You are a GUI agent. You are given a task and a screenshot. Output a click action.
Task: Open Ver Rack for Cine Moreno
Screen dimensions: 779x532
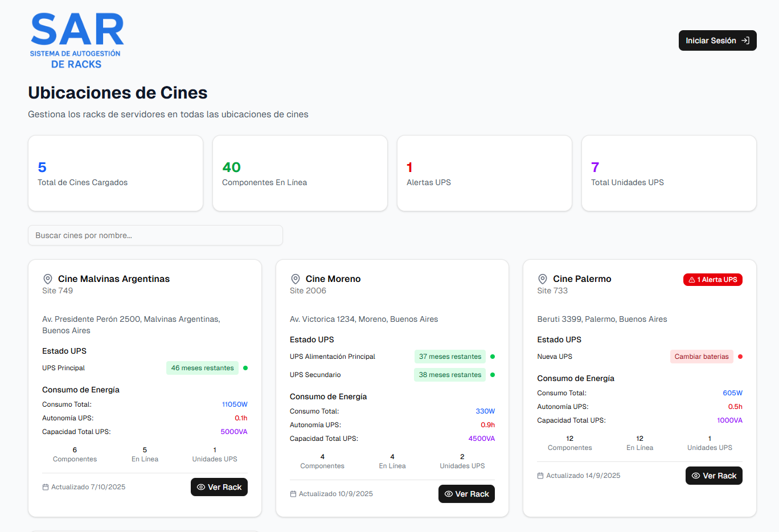466,494
